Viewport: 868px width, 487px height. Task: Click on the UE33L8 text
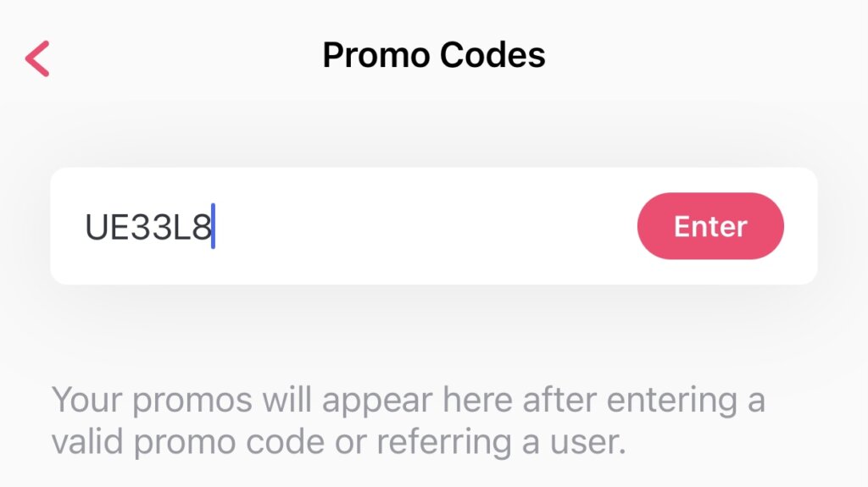147,227
